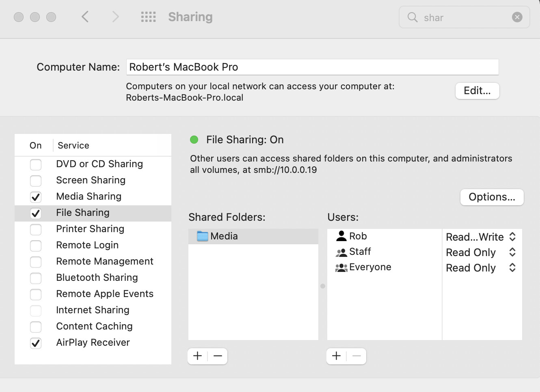Select Remote Login service row
This screenshot has width=540, height=392.
[x=93, y=245]
